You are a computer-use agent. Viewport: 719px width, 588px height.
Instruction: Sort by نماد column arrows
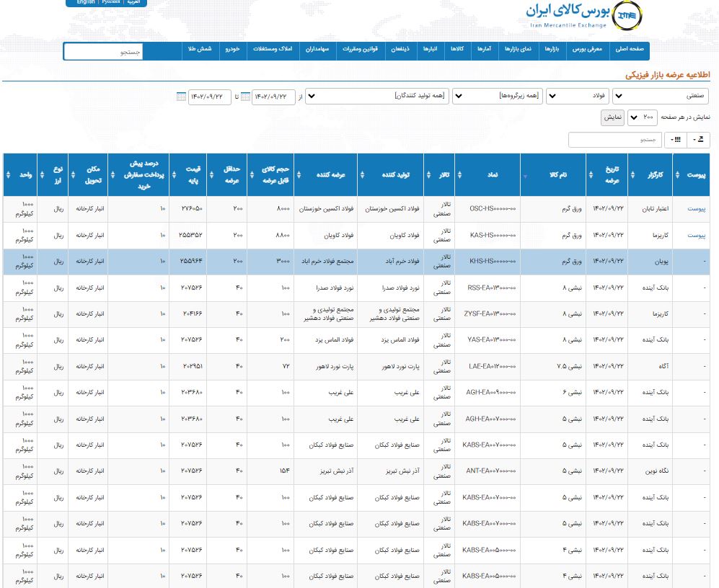click(459, 174)
